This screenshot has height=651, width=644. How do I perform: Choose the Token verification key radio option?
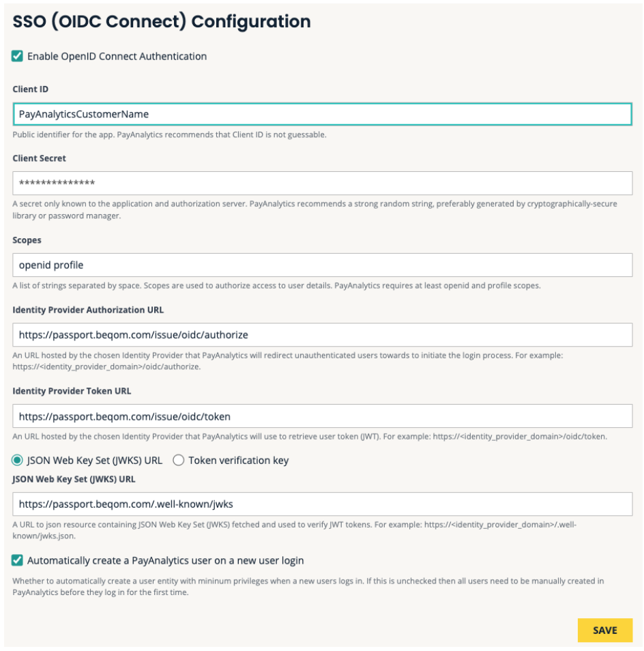click(179, 461)
